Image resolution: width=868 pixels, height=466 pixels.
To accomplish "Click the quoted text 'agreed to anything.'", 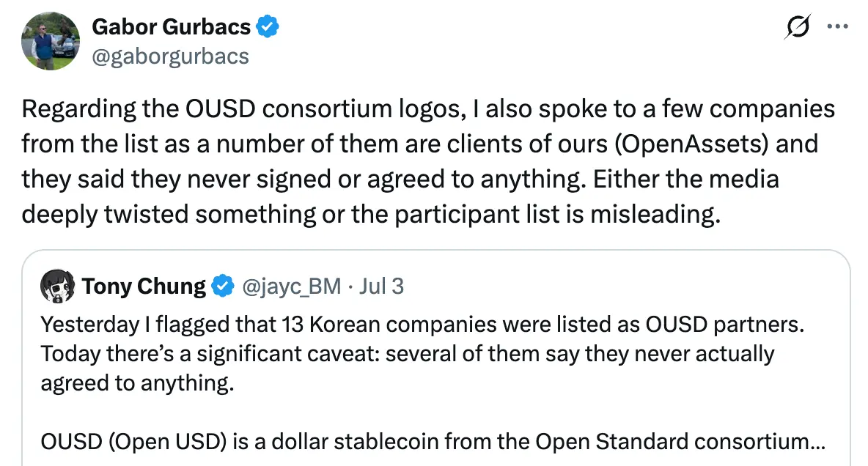I will [x=137, y=383].
